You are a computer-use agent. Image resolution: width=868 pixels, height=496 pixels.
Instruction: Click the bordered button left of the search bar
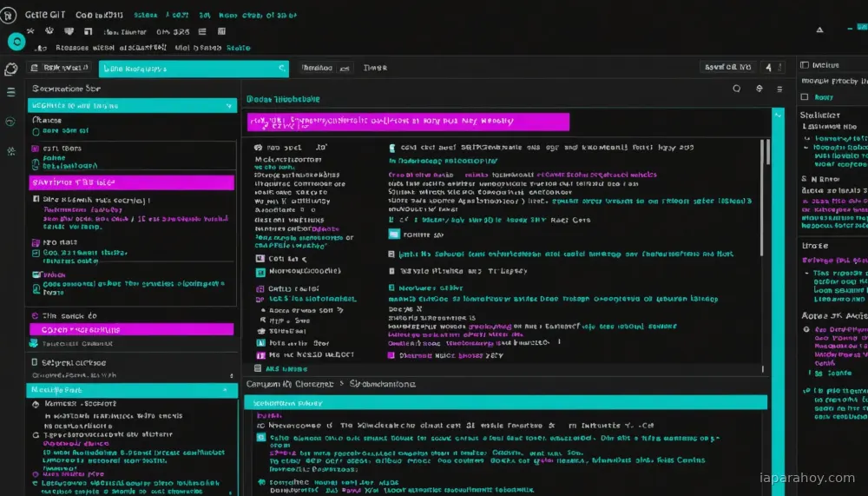click(x=61, y=68)
